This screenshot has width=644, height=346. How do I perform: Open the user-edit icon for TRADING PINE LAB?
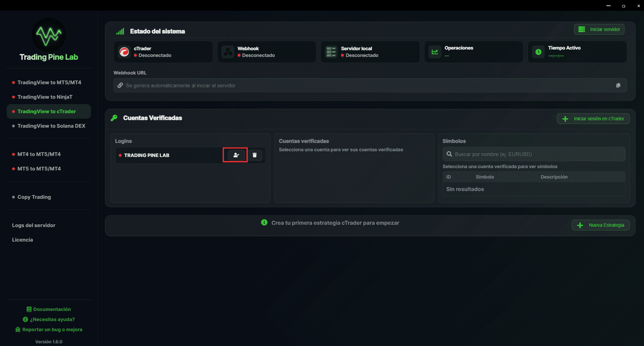pyautogui.click(x=235, y=155)
